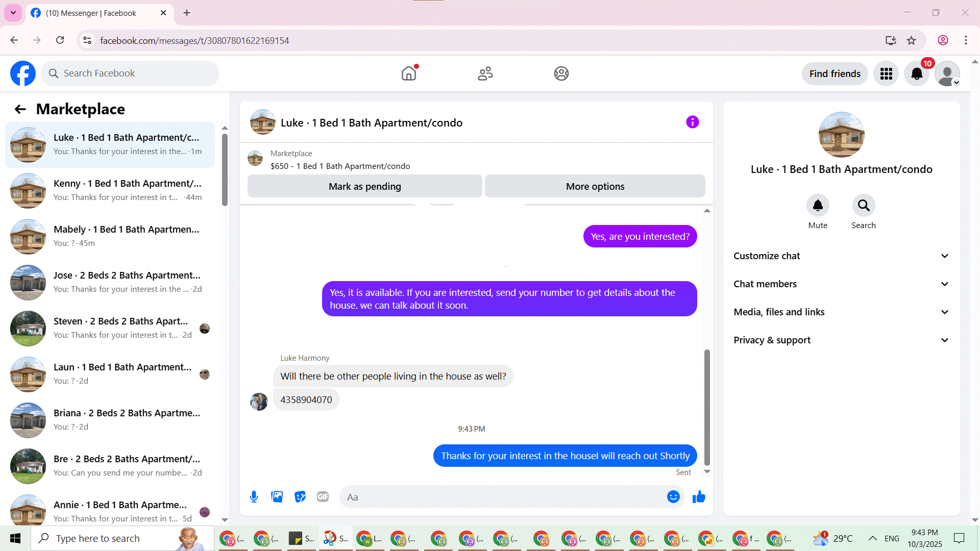
Task: Open a new browser tab
Action: (x=187, y=13)
